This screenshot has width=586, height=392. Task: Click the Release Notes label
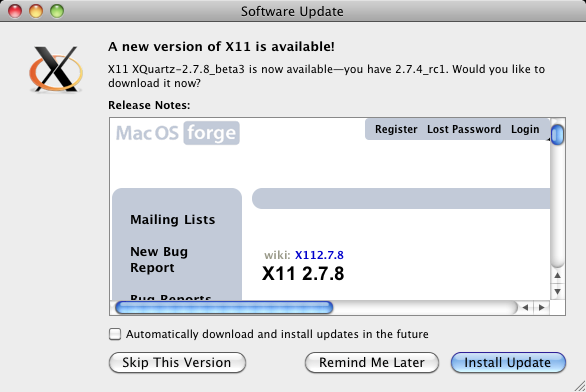point(149,105)
